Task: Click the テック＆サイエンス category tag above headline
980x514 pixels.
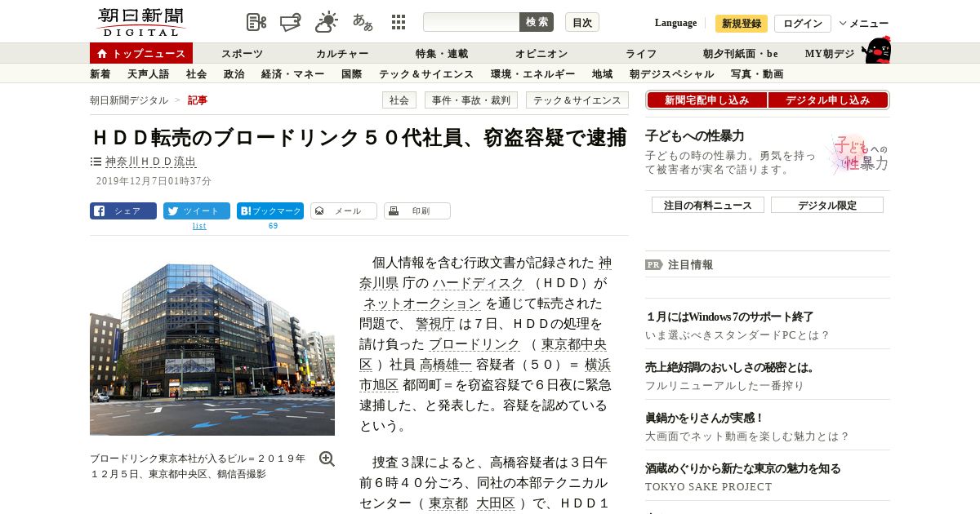Action: 577,100
